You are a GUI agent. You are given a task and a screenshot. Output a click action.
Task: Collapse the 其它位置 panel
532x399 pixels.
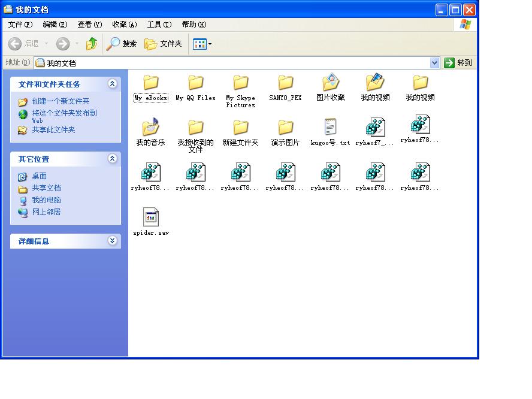coord(112,159)
